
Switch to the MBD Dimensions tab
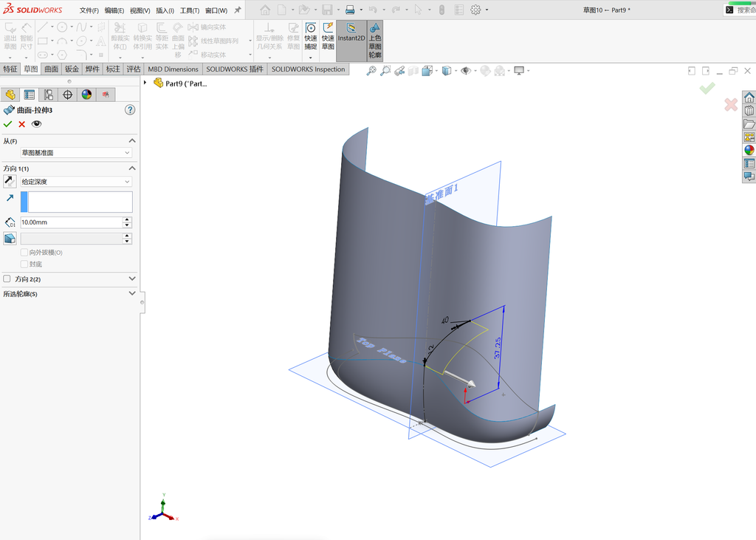pyautogui.click(x=173, y=69)
